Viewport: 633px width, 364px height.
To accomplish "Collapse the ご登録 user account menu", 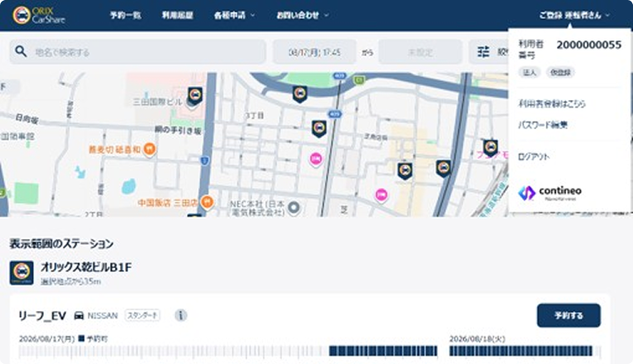I will click(574, 16).
